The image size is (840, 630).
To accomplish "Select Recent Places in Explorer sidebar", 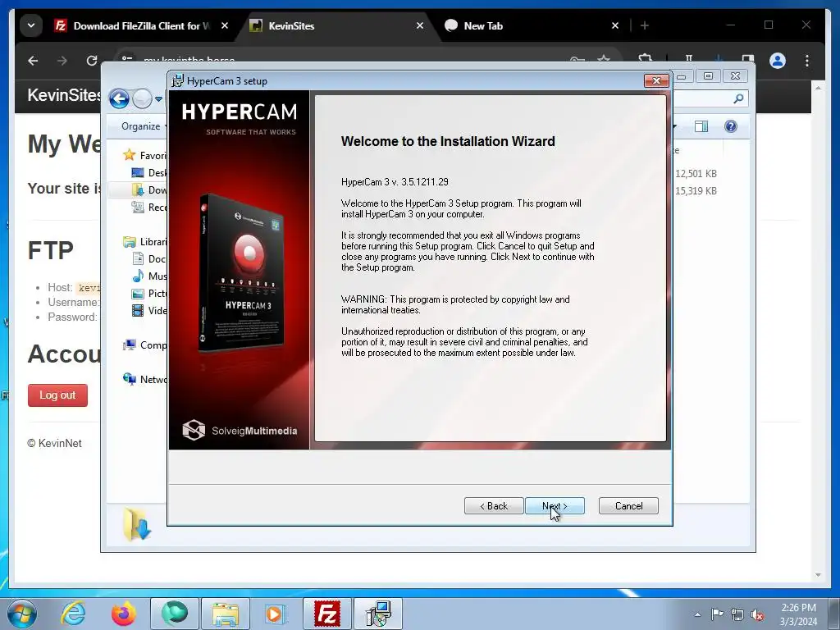I will [x=149, y=208].
